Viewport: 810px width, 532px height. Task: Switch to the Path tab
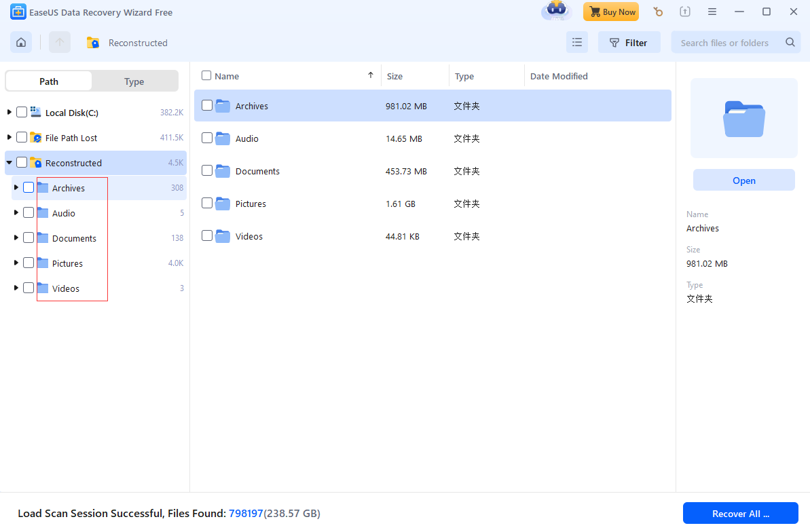tap(49, 81)
